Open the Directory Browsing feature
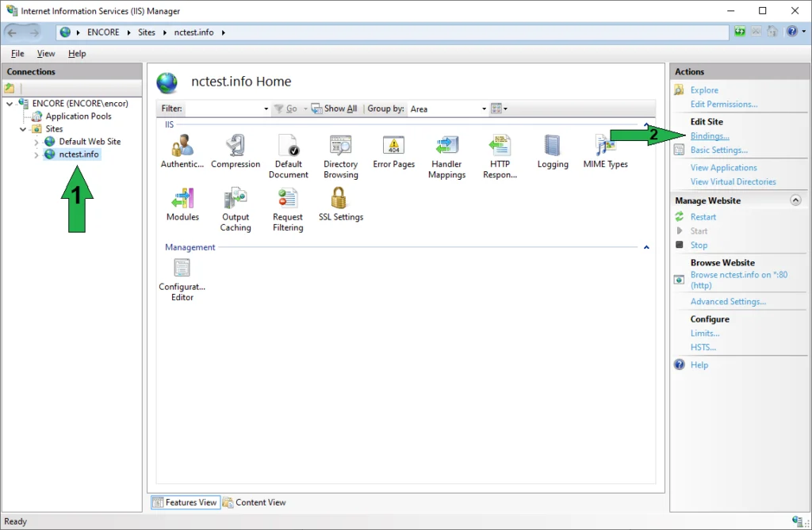812x530 pixels. click(x=340, y=147)
